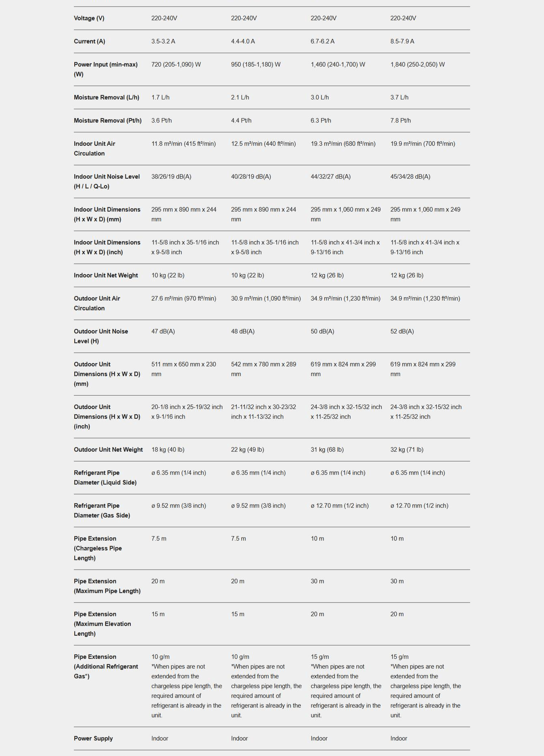Click the 38/26/19 dB(A) noise value
544x756 pixels.
[171, 177]
